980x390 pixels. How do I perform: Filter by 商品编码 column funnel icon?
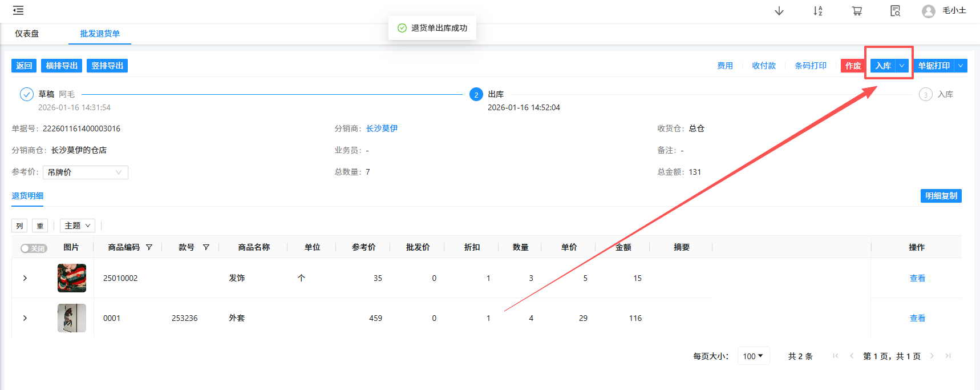tap(149, 247)
